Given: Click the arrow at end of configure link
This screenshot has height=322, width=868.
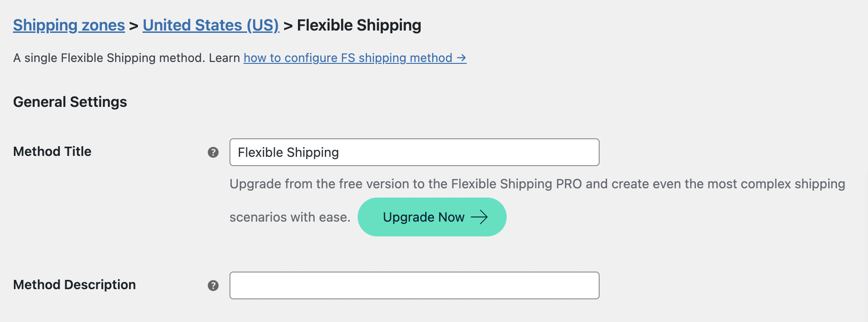Looking at the screenshot, I should [461, 58].
